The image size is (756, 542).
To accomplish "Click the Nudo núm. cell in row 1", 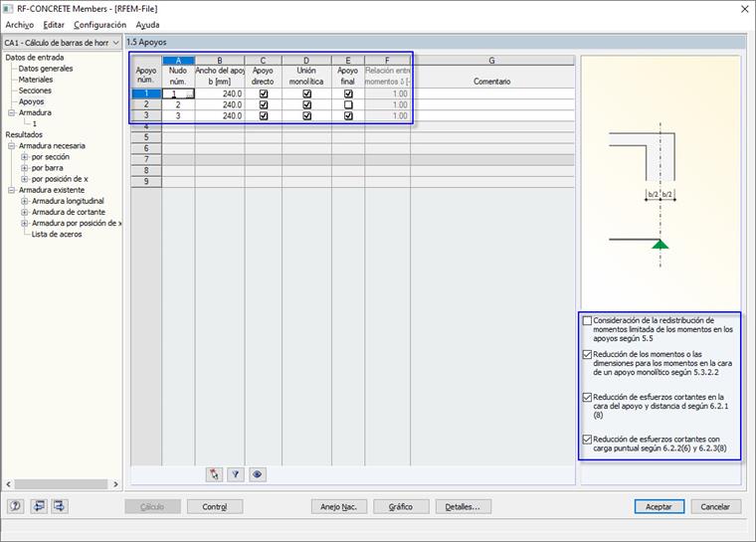I will tap(178, 93).
